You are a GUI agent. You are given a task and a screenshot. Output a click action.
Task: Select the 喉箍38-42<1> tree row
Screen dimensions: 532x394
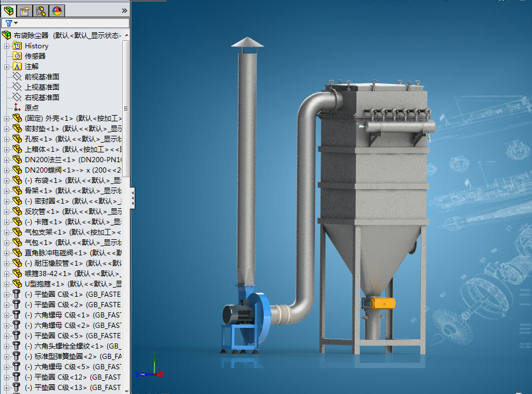(67, 273)
